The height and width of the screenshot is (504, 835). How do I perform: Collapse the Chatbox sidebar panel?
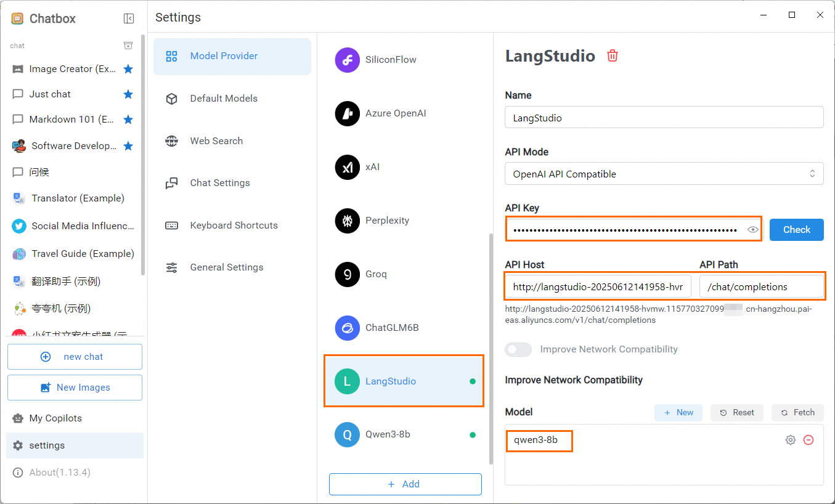pos(129,18)
